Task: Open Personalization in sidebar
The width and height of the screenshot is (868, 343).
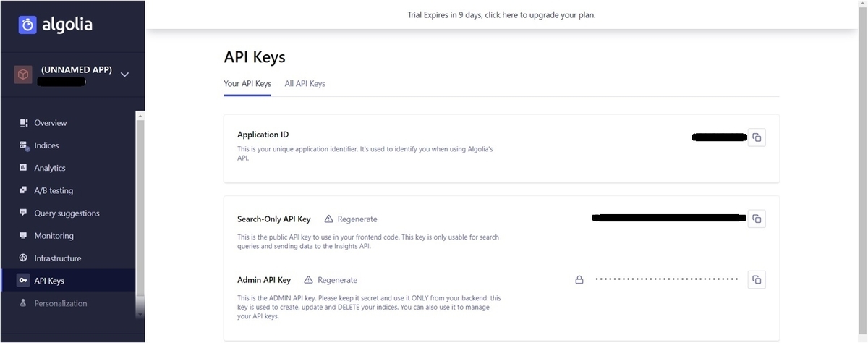Action: coord(60,303)
